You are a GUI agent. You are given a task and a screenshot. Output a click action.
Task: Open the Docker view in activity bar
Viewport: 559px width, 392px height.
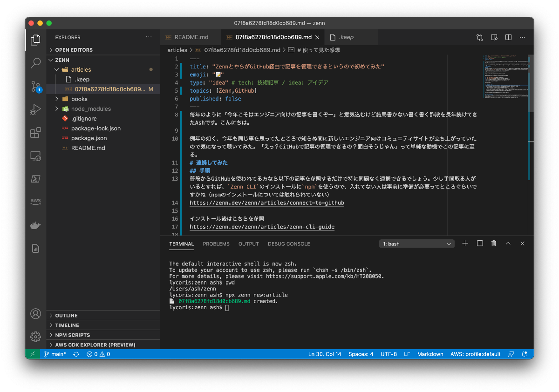pos(35,225)
